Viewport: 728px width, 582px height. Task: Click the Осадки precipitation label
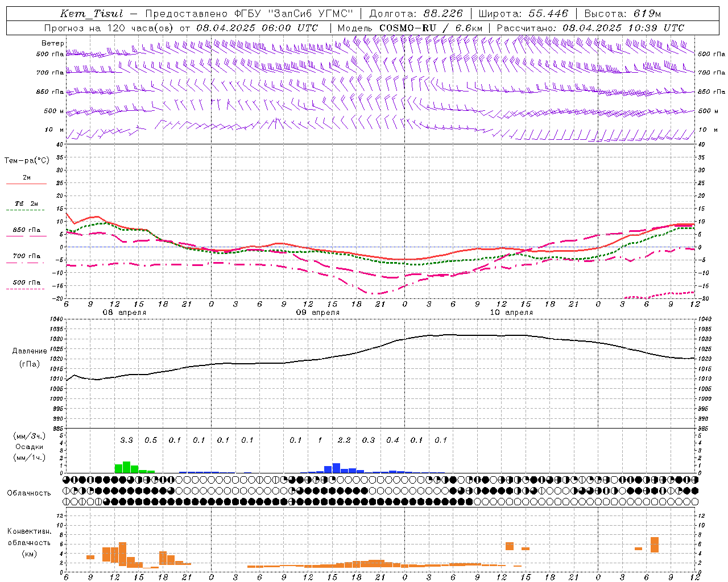[30, 447]
